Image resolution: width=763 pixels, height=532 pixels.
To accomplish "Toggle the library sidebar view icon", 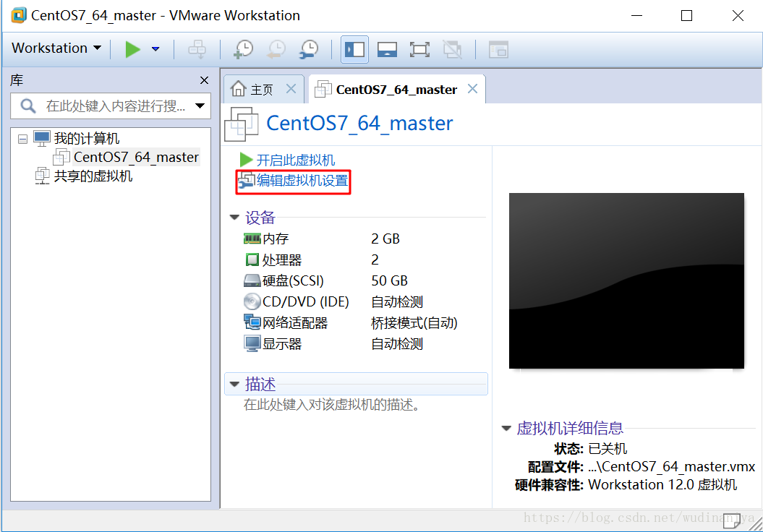I will pyautogui.click(x=354, y=49).
